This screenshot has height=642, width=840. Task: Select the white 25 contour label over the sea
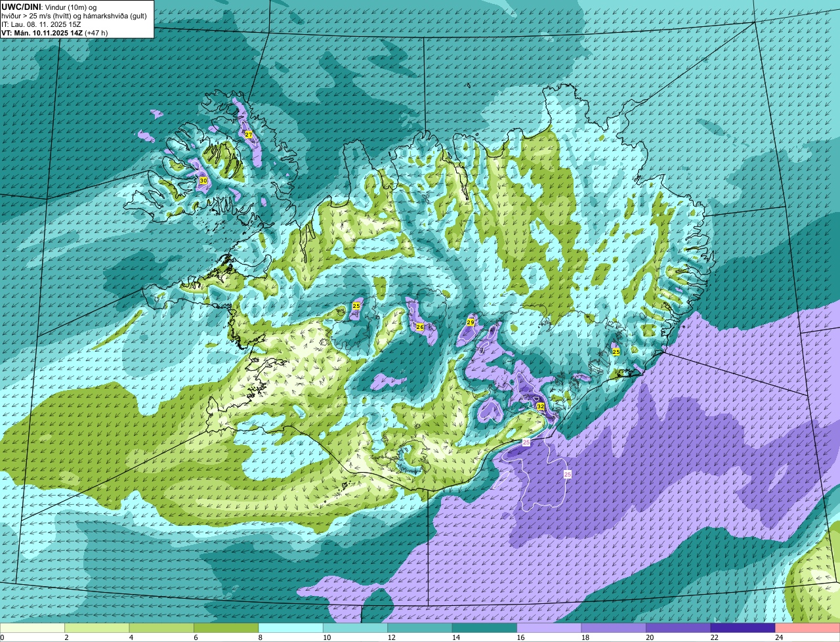(568, 474)
